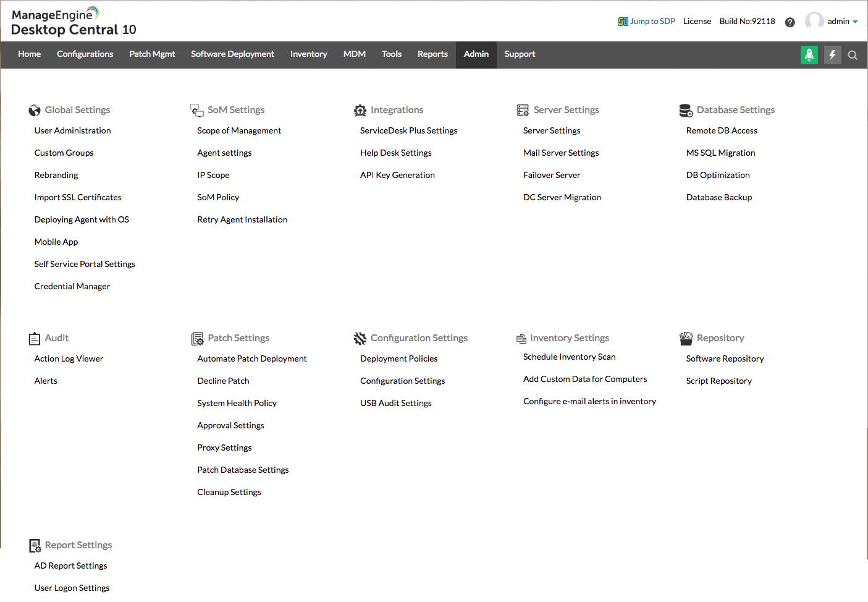The width and height of the screenshot is (868, 602).
Task: Open the lightning bolt quick links icon
Action: pyautogui.click(x=833, y=55)
